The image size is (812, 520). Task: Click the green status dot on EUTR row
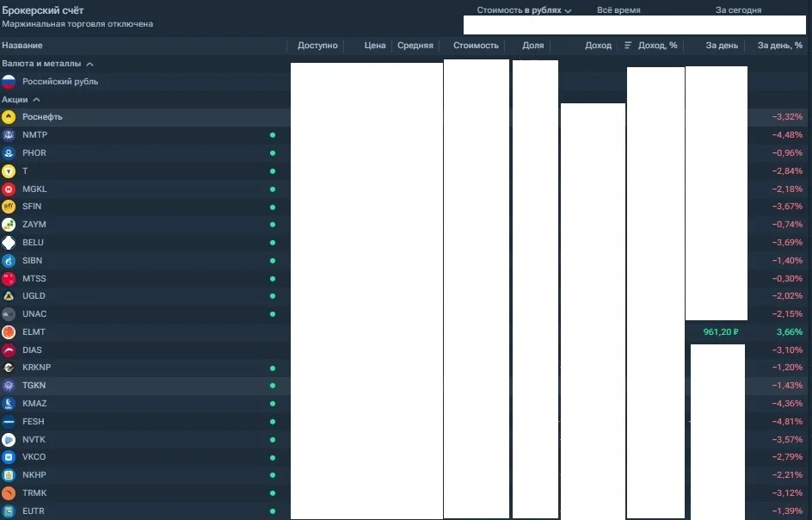pyautogui.click(x=273, y=511)
